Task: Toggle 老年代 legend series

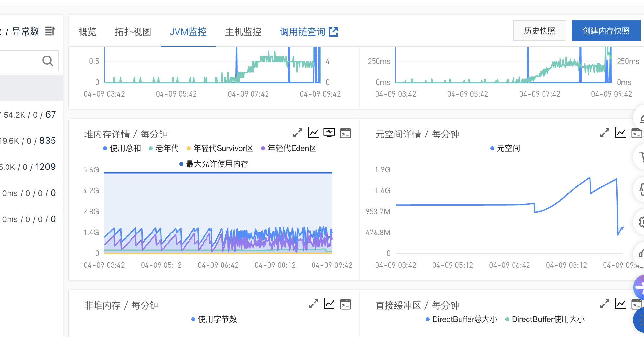Action: (x=164, y=148)
